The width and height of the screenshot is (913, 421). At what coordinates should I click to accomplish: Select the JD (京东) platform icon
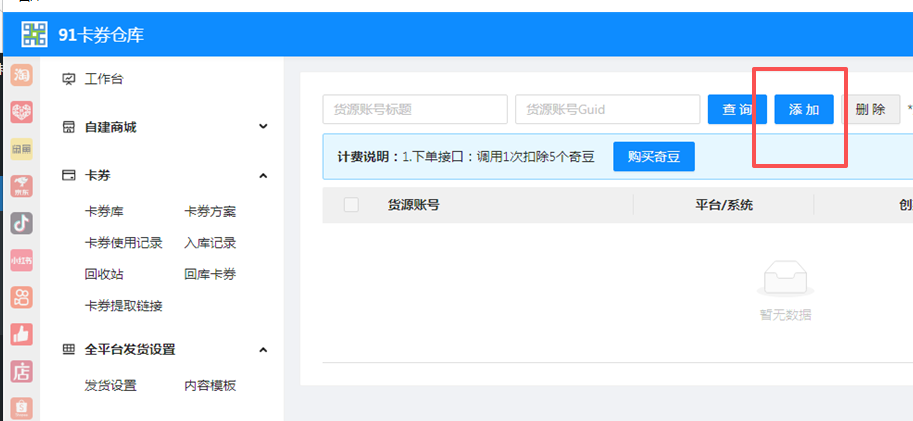coord(21,186)
